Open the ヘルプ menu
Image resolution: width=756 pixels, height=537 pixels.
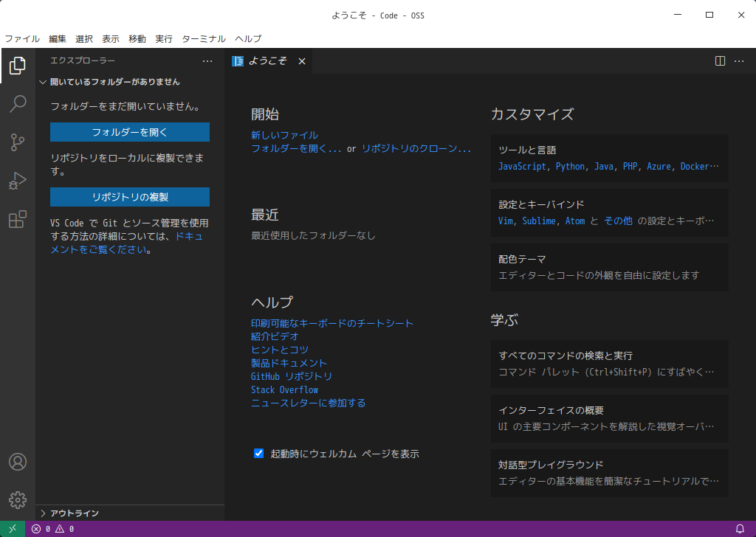click(248, 38)
